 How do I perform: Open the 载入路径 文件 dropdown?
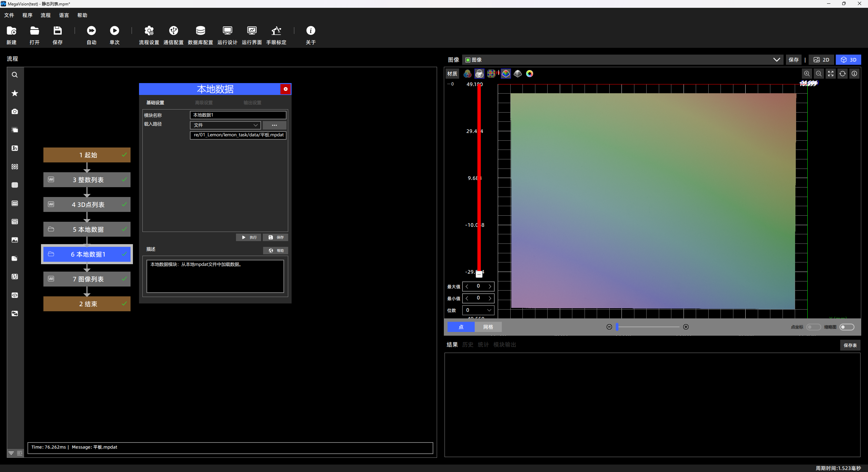pyautogui.click(x=225, y=125)
